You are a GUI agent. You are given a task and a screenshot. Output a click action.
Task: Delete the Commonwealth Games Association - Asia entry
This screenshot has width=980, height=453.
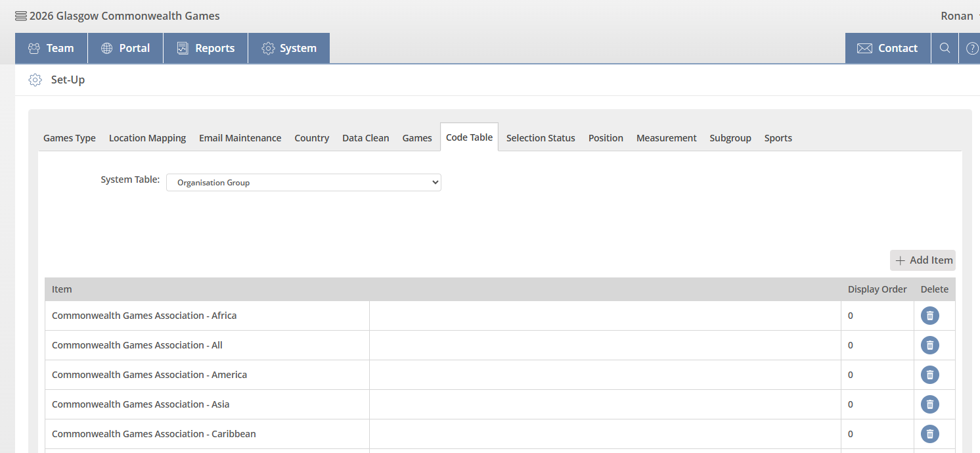click(929, 404)
